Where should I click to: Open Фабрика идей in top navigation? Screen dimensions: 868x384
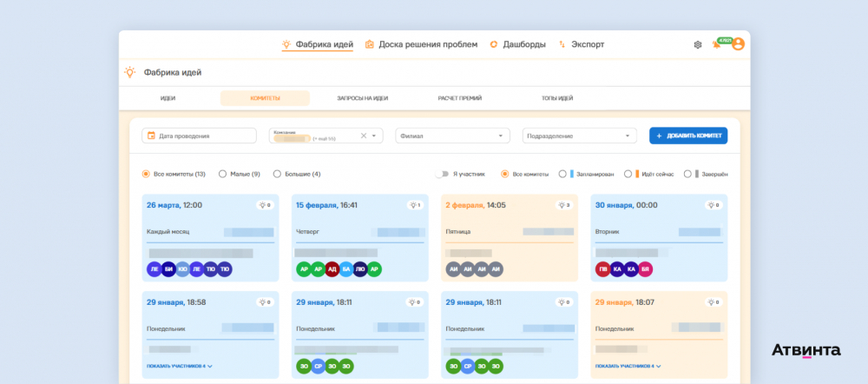click(317, 44)
